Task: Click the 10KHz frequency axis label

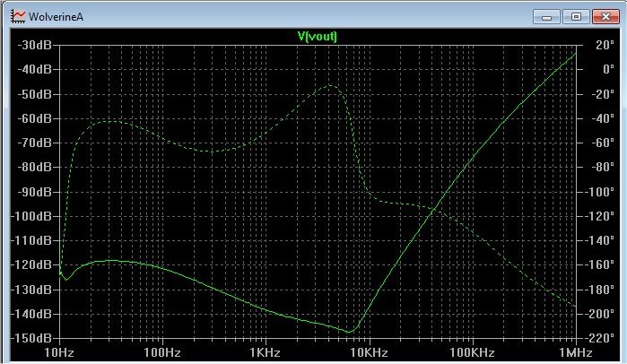Action: (x=369, y=352)
